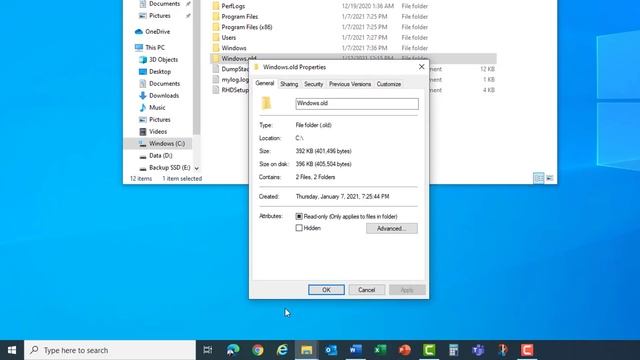Open the Windows Start menu
This screenshot has height=360, width=640.
click(x=12, y=350)
